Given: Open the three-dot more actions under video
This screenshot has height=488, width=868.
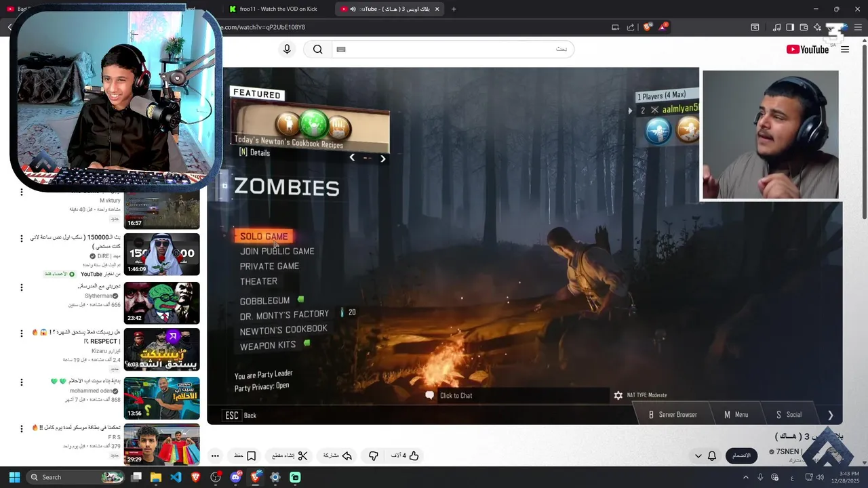Looking at the screenshot, I should coord(215,455).
